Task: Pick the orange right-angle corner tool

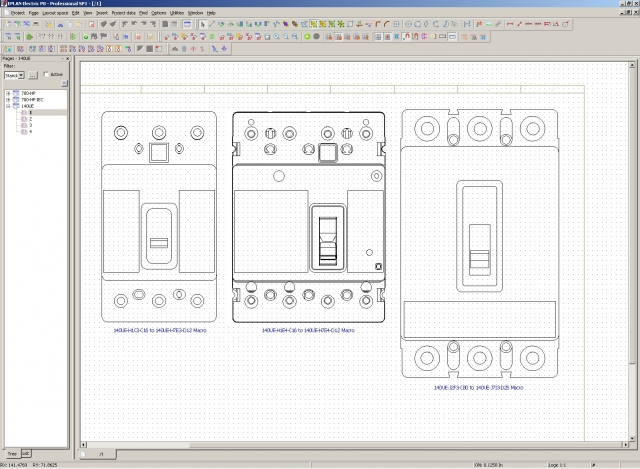Action: [378, 24]
